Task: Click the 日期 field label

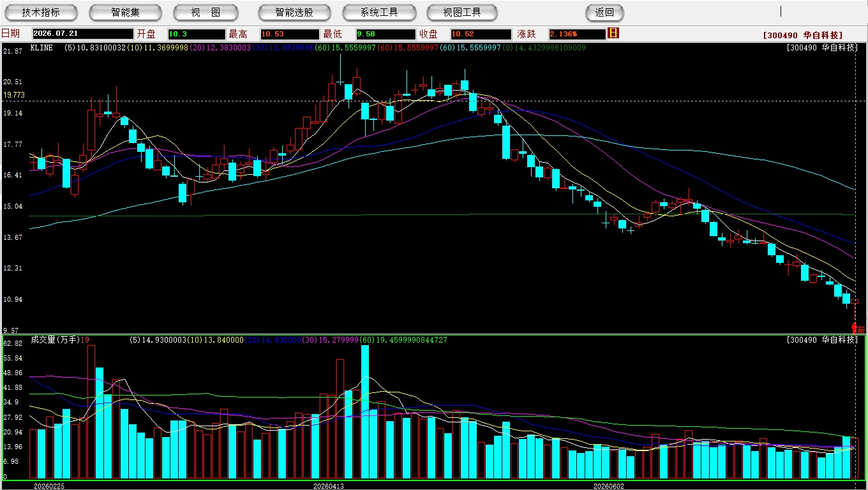Action: coord(10,34)
